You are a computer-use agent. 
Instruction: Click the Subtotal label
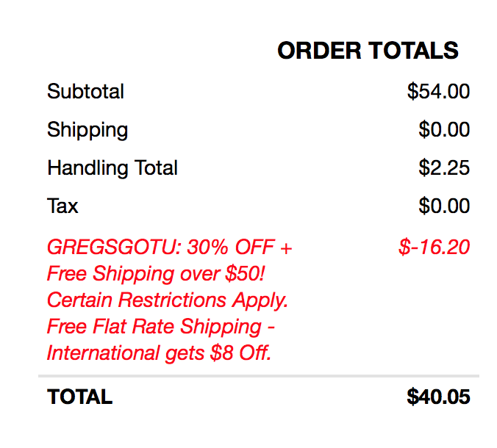85,92
